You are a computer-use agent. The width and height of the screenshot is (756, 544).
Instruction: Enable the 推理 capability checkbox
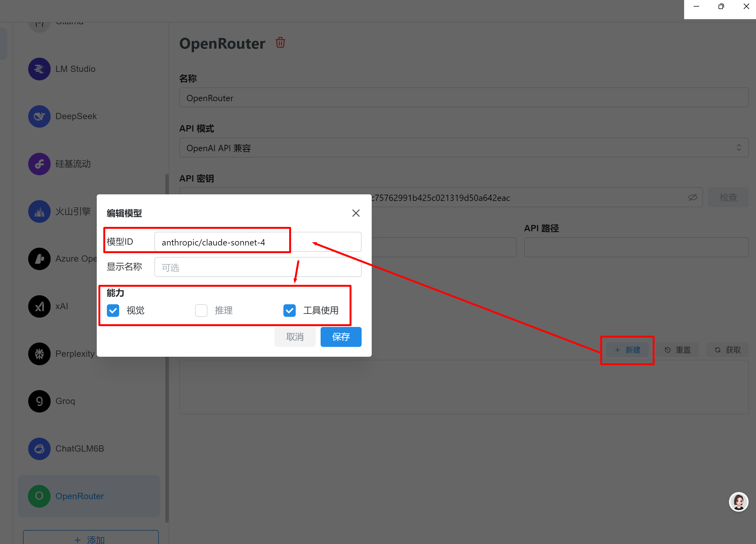pyautogui.click(x=201, y=310)
